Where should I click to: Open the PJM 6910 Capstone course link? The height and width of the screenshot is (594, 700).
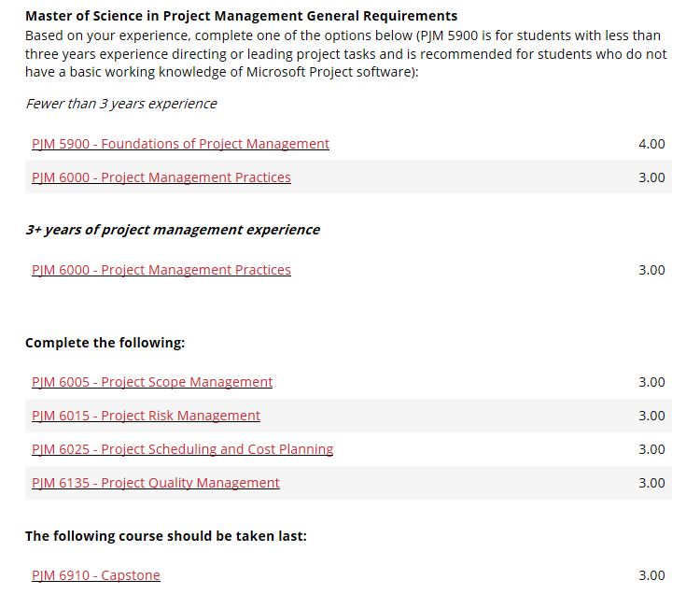click(96, 575)
